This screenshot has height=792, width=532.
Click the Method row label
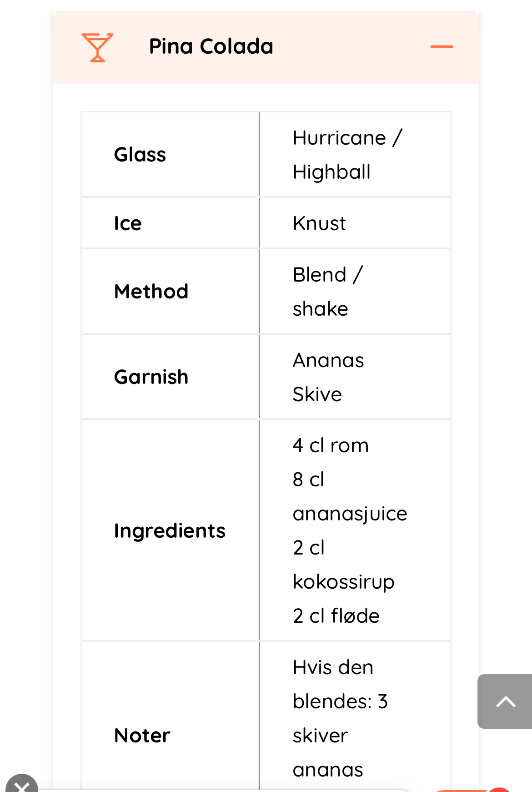151,292
